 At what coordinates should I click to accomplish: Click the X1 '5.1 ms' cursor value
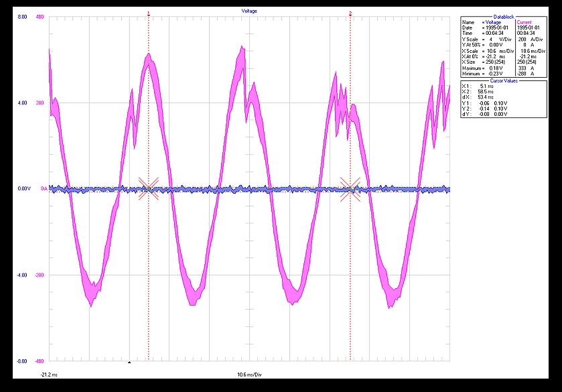[487, 86]
